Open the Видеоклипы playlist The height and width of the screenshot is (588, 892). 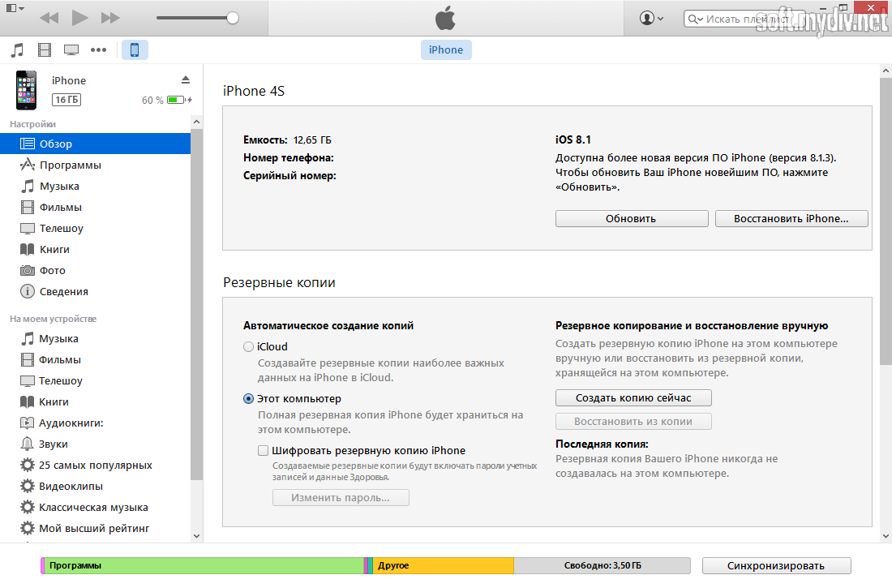click(95, 486)
